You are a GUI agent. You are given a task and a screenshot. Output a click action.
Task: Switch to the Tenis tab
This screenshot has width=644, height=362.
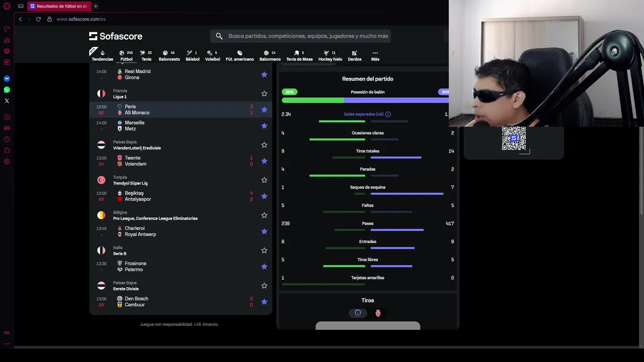[146, 55]
